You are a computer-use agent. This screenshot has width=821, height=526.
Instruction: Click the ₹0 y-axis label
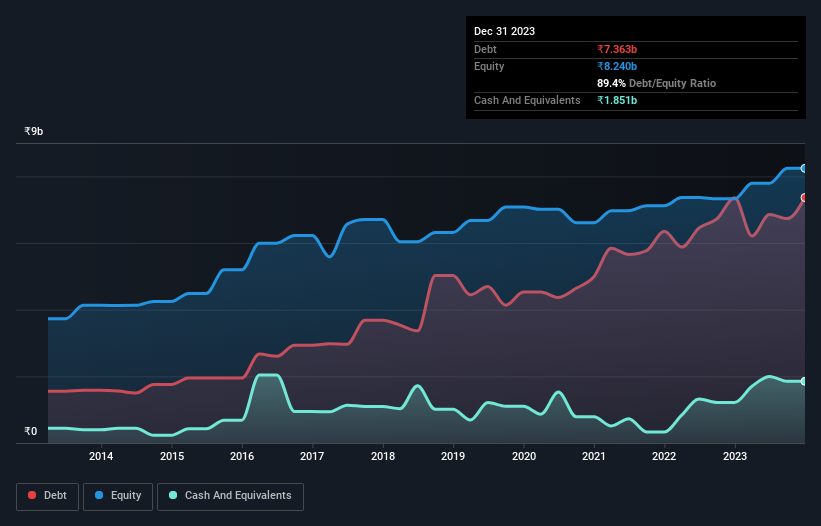[31, 431]
